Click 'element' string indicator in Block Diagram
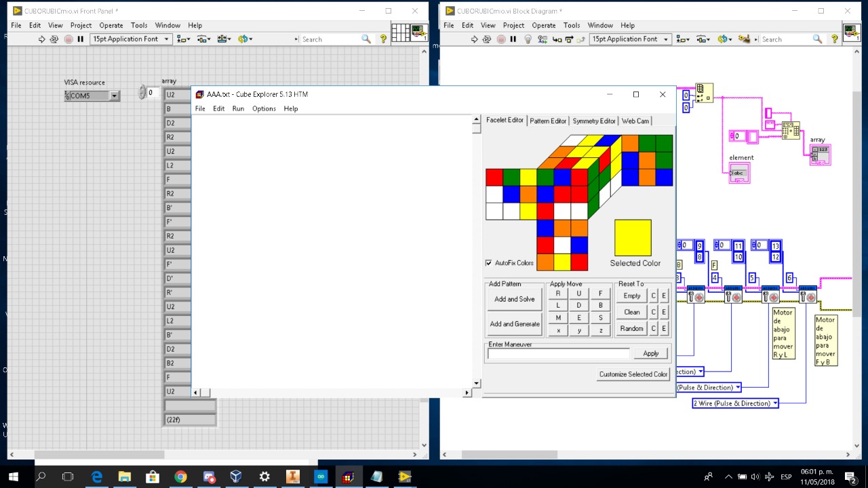868x488 pixels. click(739, 173)
